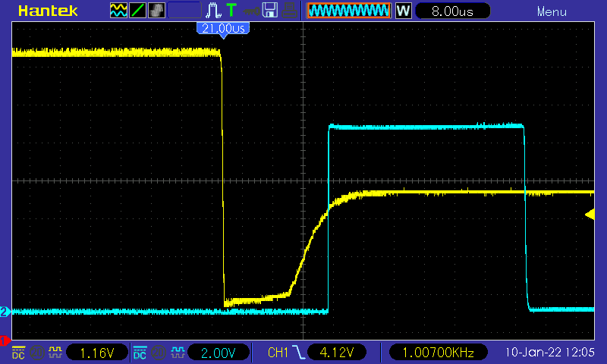
Task: Click the 21.00us trigger position marker
Action: click(223, 30)
